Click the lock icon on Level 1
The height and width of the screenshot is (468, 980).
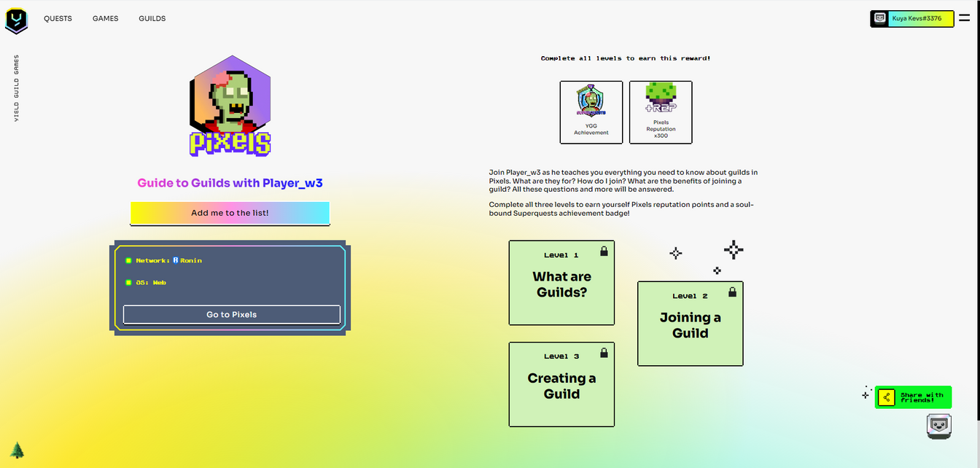click(x=604, y=251)
